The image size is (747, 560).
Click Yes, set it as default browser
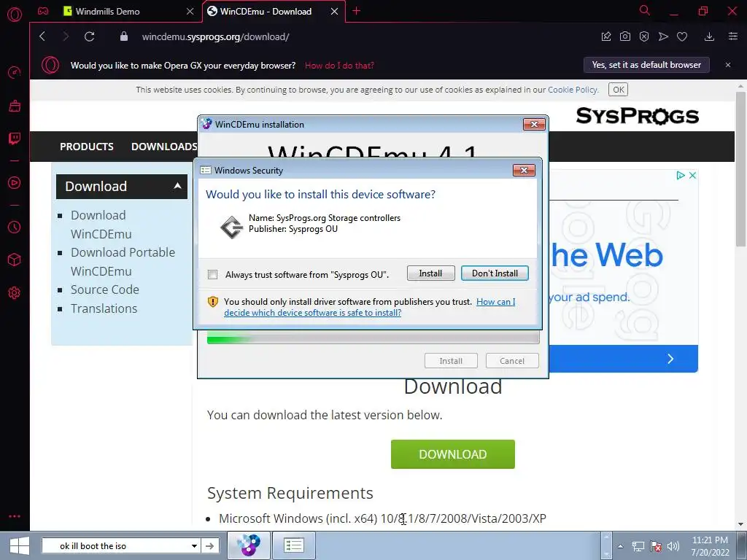(x=646, y=65)
